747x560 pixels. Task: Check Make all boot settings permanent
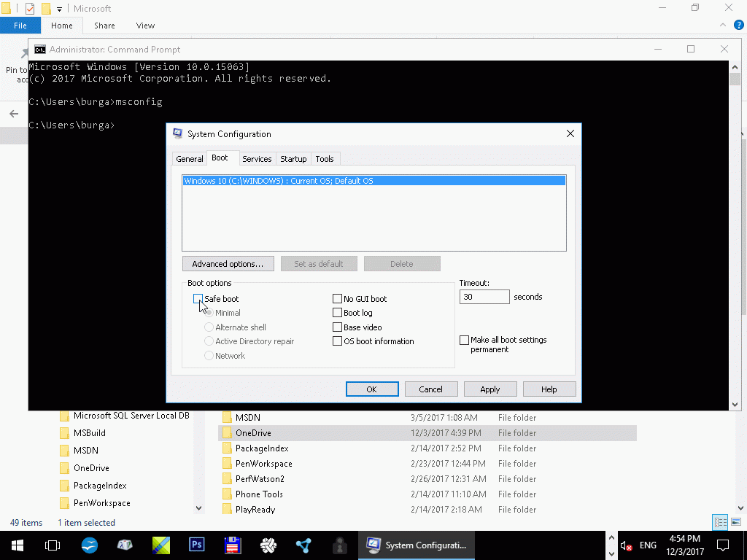pyautogui.click(x=464, y=340)
